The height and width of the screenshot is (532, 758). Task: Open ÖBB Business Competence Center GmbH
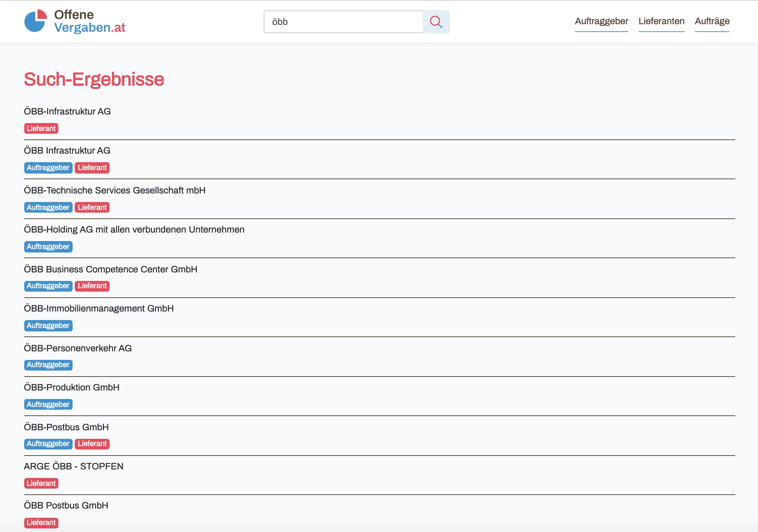[x=110, y=269]
